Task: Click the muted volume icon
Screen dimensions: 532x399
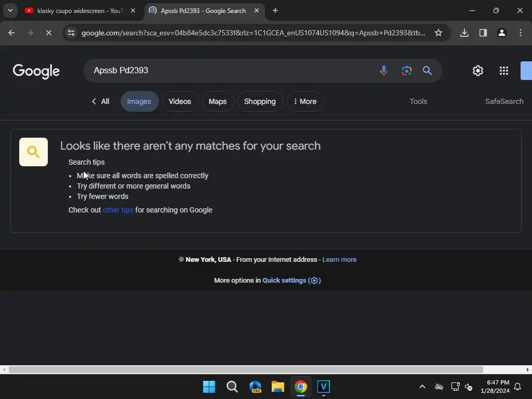Action: point(469,387)
